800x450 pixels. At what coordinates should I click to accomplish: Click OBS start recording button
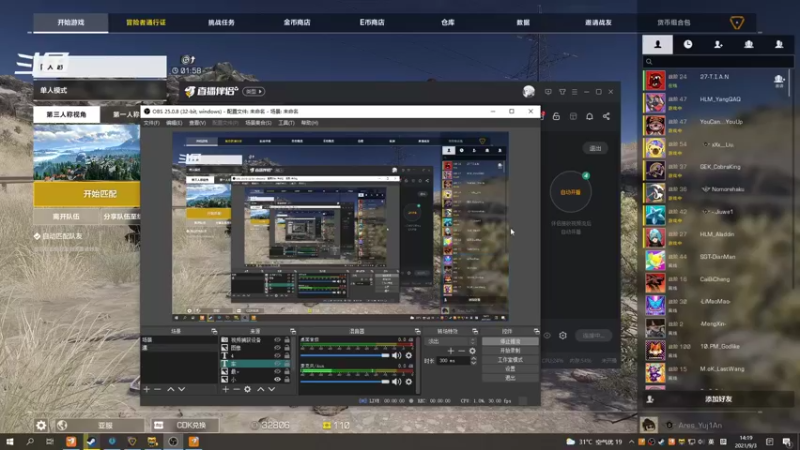(510, 351)
